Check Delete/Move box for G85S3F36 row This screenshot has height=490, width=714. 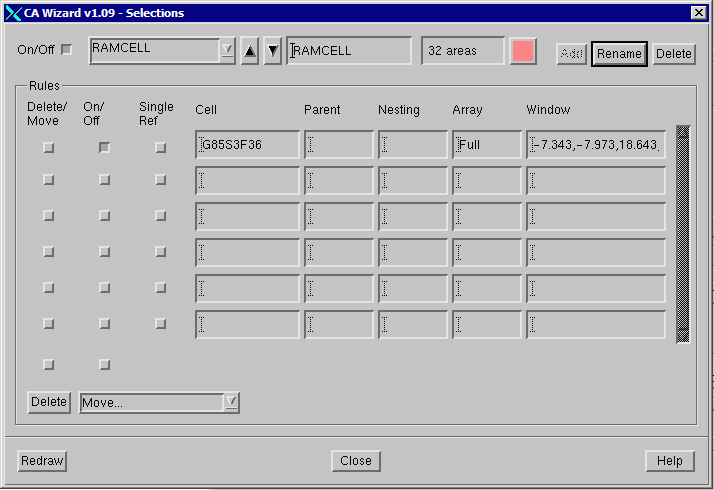point(49,148)
